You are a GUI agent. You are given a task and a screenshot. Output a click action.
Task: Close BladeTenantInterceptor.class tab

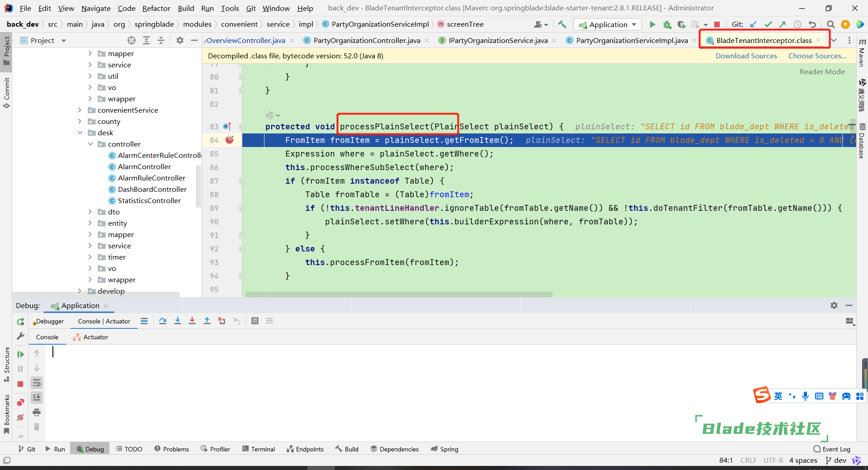pyautogui.click(x=818, y=40)
